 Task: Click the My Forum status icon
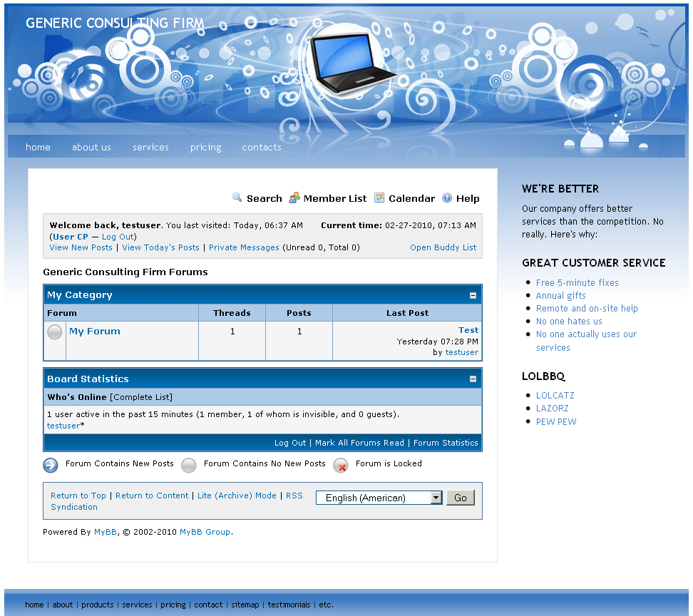tap(55, 332)
